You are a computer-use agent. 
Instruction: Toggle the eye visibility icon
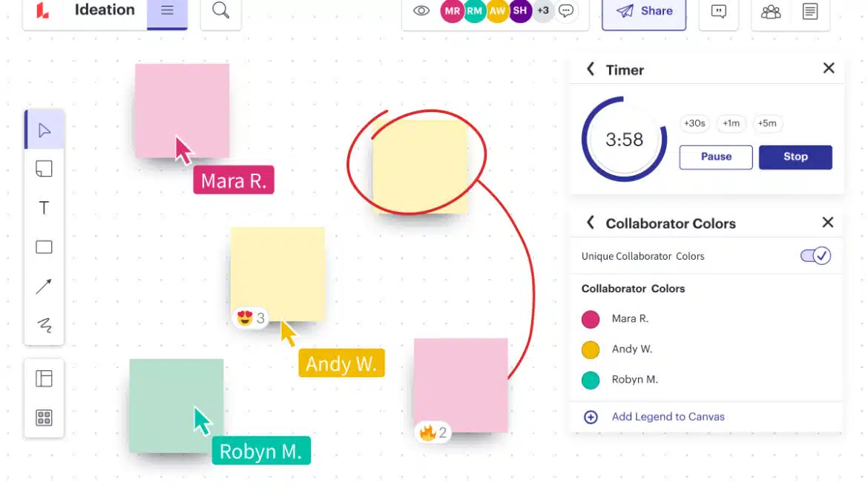(x=421, y=11)
